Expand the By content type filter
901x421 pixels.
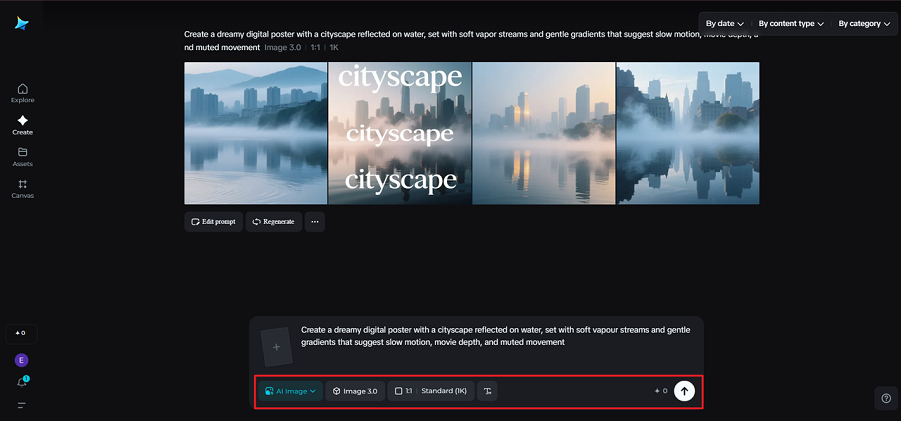[790, 23]
